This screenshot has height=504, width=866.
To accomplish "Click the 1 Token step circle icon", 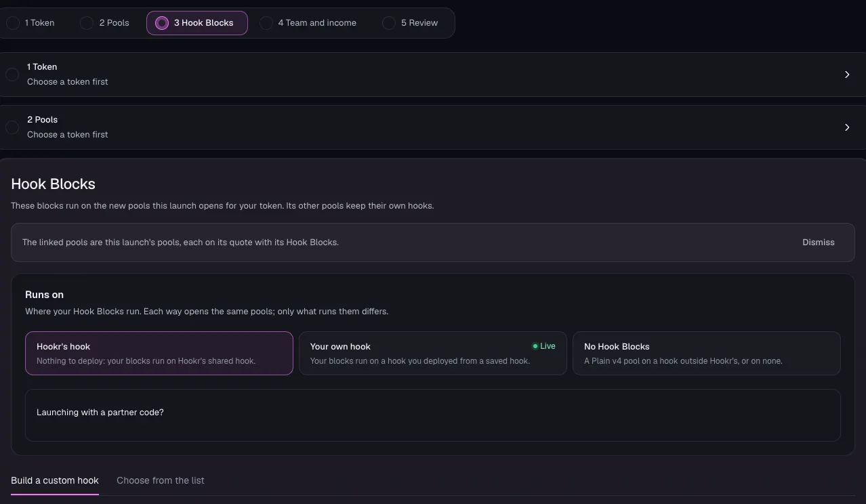I will (12, 23).
